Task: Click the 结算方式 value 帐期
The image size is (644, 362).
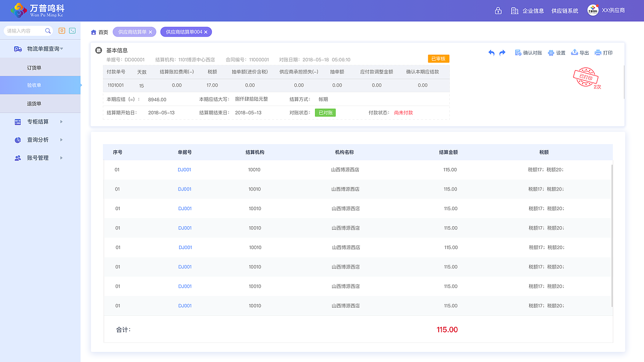Action: [324, 100]
